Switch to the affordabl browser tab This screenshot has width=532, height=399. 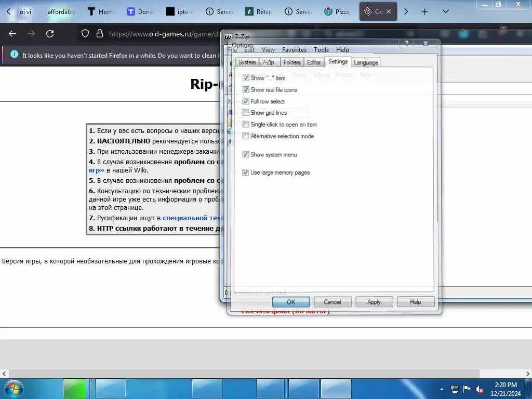pyautogui.click(x=60, y=11)
